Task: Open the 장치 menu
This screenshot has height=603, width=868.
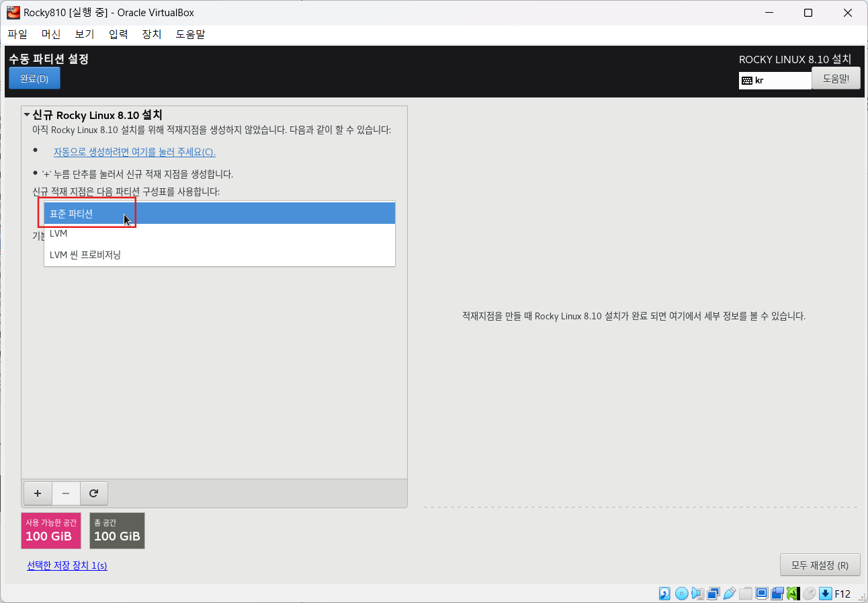Action: [x=152, y=34]
